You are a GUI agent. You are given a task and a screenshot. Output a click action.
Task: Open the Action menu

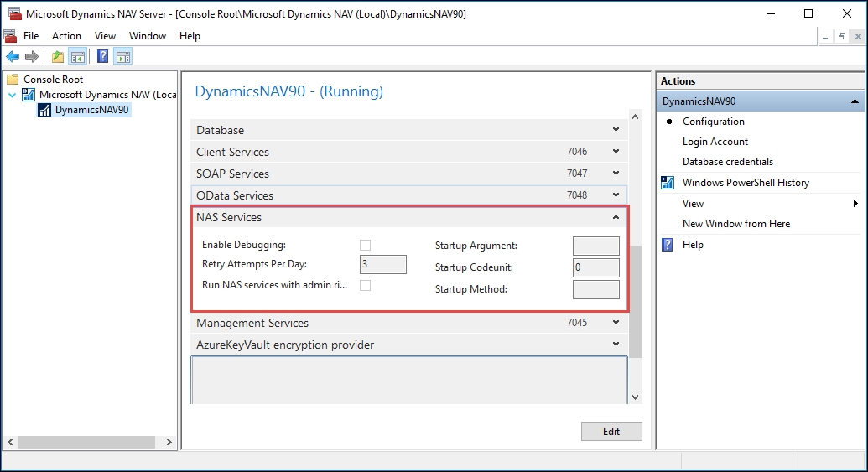pos(66,36)
